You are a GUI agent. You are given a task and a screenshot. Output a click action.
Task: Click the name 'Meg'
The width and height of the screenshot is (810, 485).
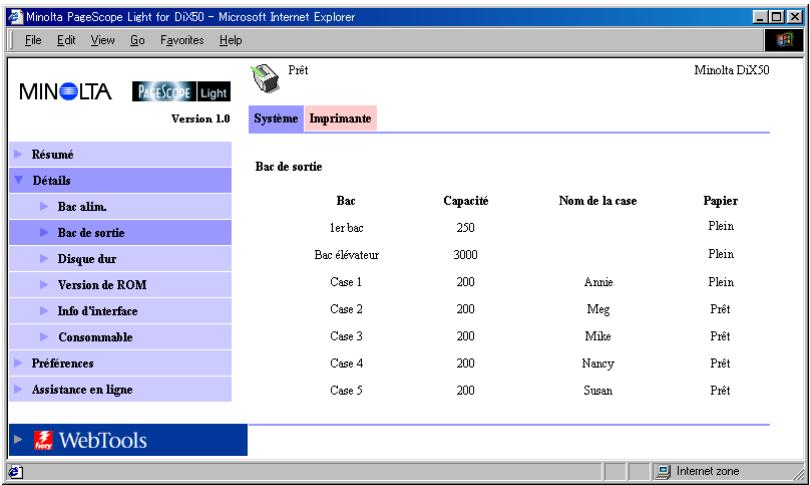click(x=598, y=309)
